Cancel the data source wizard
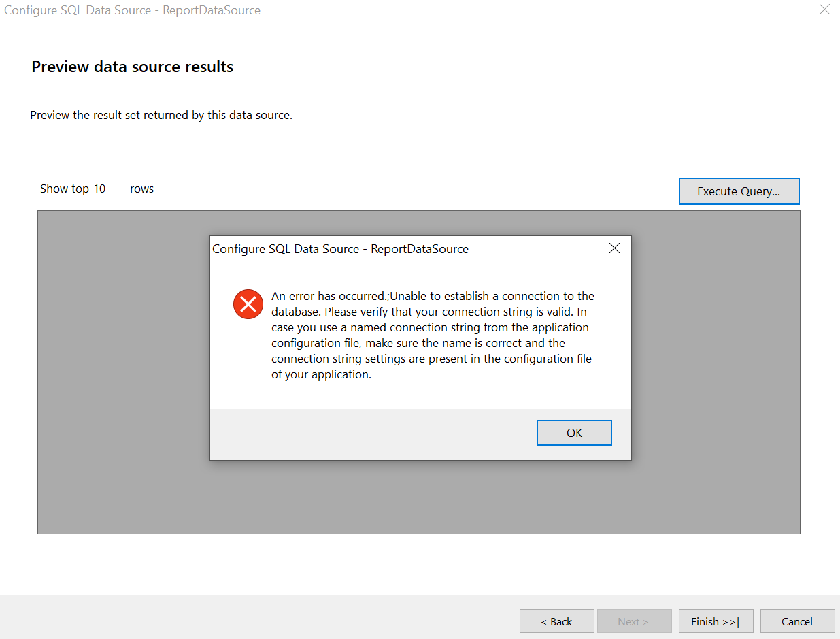The width and height of the screenshot is (840, 639). (797, 621)
